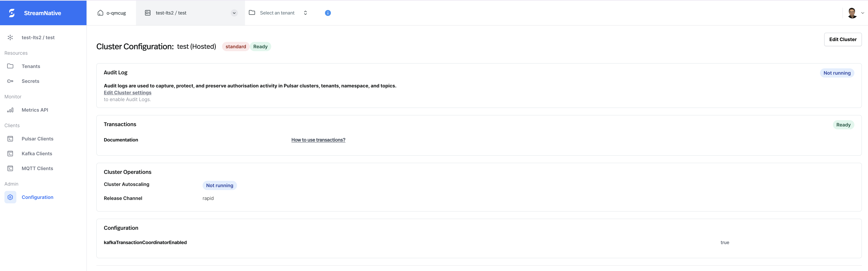Screen dimensions: 868x271
Task: Click the o-qmcug organization label
Action: pos(116,13)
